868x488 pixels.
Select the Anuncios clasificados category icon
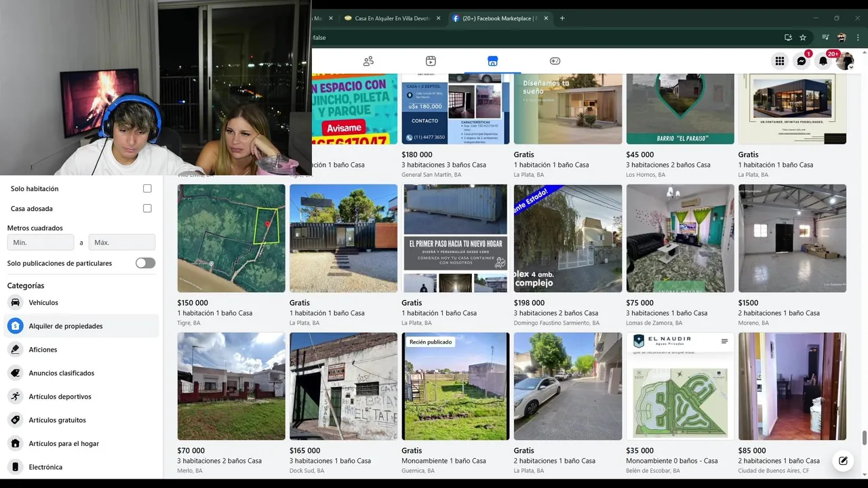coord(15,373)
